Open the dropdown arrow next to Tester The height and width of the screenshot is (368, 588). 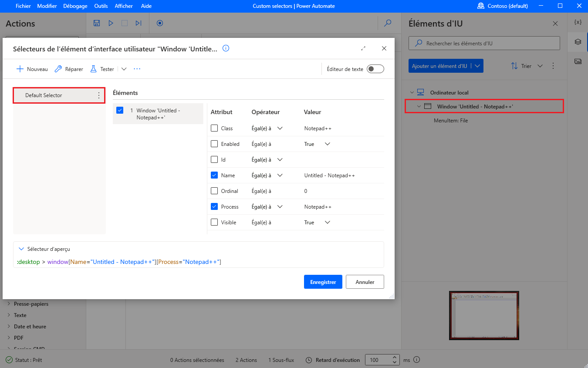coord(124,69)
